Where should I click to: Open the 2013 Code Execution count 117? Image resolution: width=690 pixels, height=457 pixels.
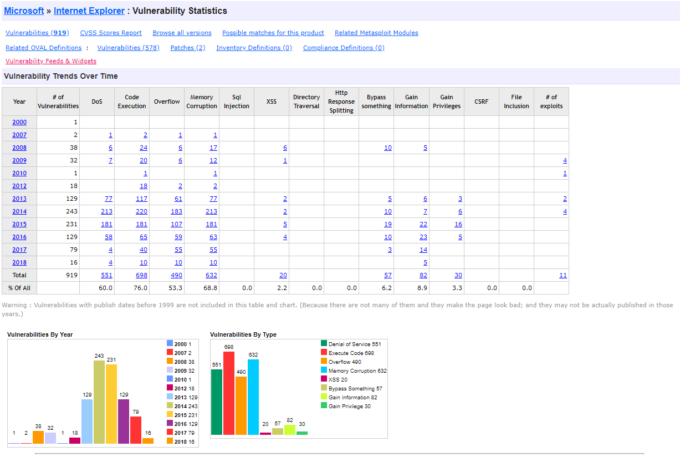(x=142, y=199)
